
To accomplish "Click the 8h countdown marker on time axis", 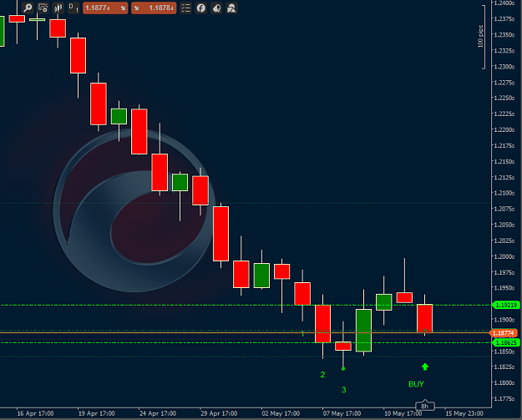I will point(425,406).
